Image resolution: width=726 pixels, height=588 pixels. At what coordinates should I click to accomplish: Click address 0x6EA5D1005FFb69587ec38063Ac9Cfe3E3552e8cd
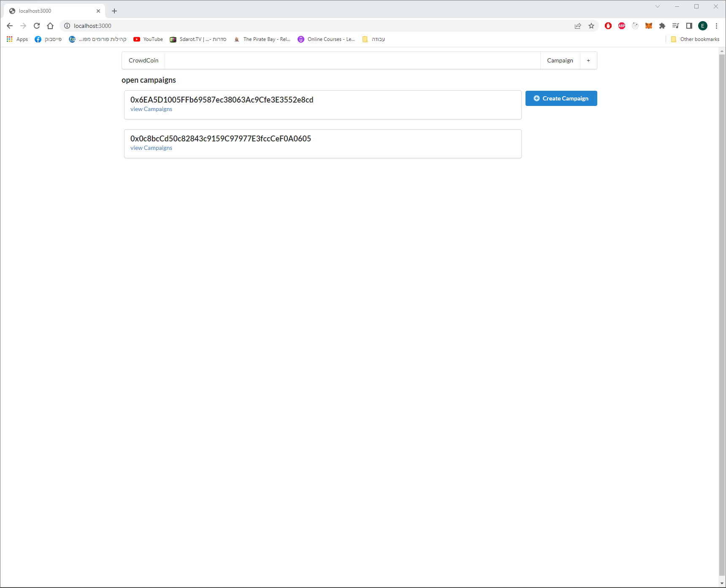[x=222, y=100]
